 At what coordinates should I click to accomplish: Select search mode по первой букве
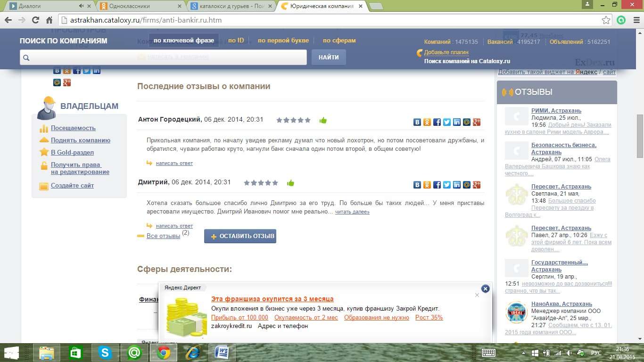pos(283,41)
